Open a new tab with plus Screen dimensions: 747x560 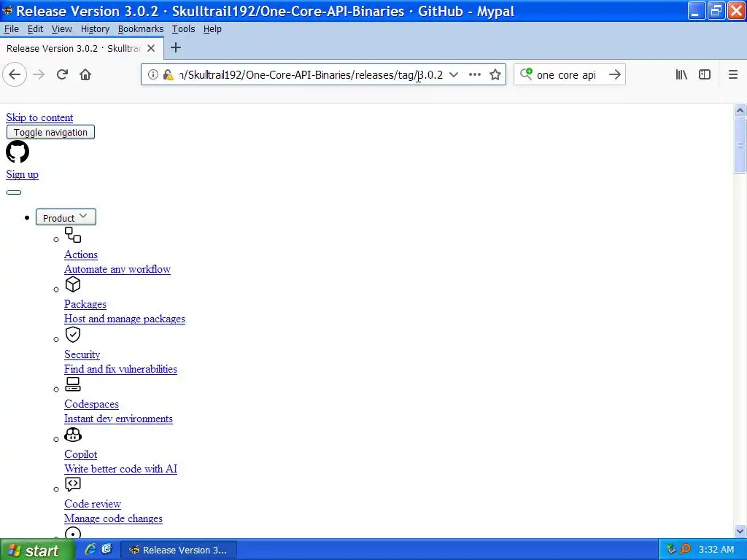coord(176,47)
